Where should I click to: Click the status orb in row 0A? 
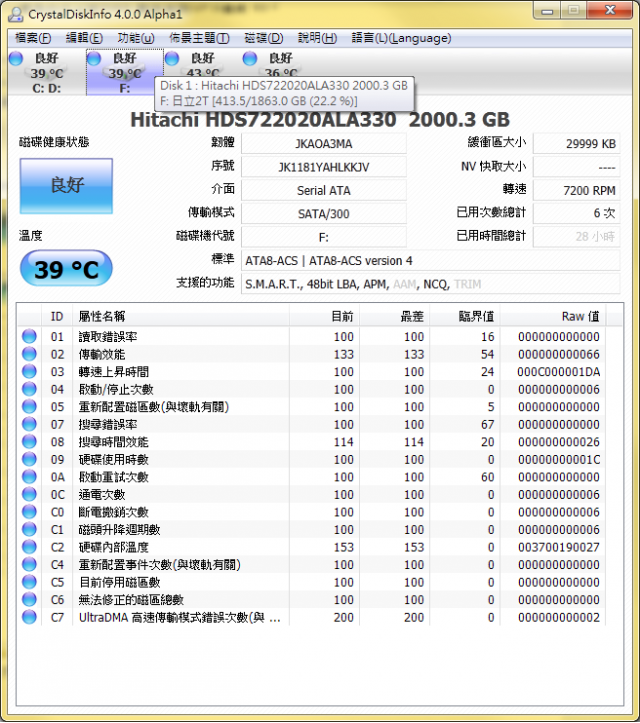[x=29, y=476]
